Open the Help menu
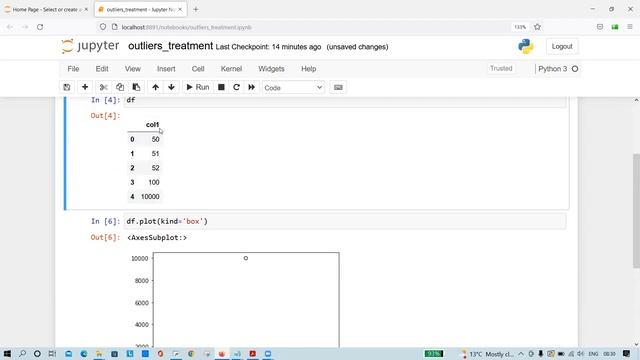The height and width of the screenshot is (360, 640). 309,69
